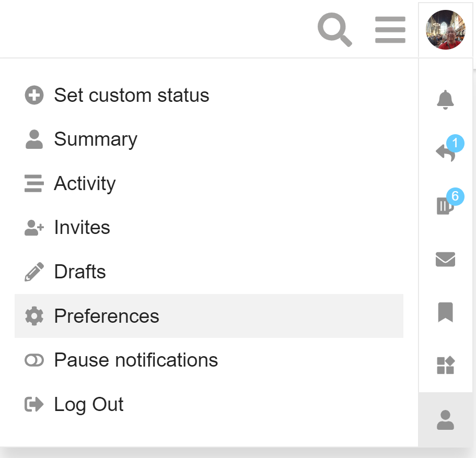Click the Preferences gear icon
The height and width of the screenshot is (458, 476).
[x=34, y=316]
